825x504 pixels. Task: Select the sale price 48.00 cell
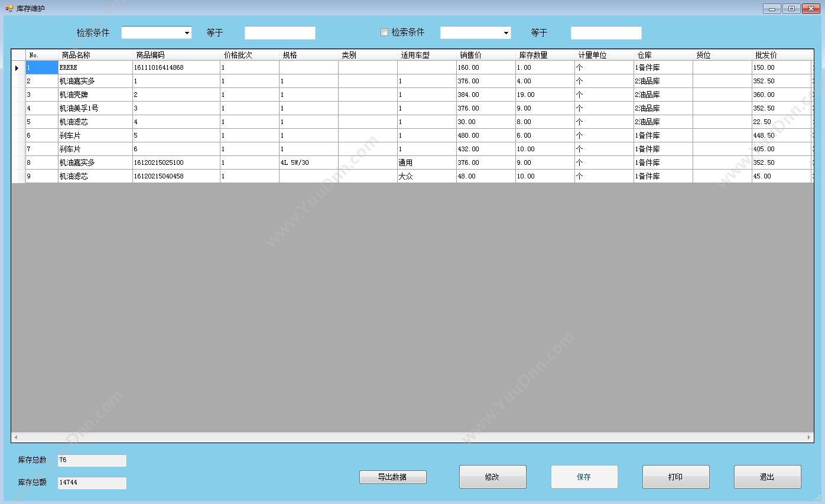pyautogui.click(x=486, y=176)
